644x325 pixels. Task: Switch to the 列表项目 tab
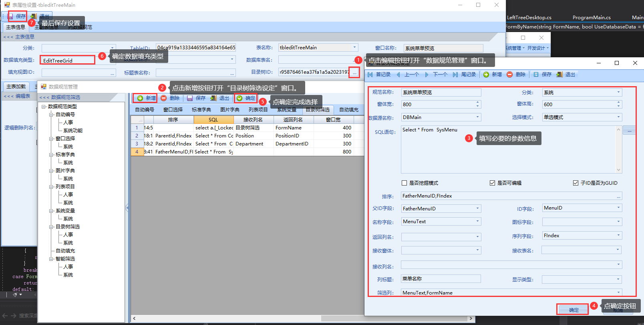coord(258,110)
